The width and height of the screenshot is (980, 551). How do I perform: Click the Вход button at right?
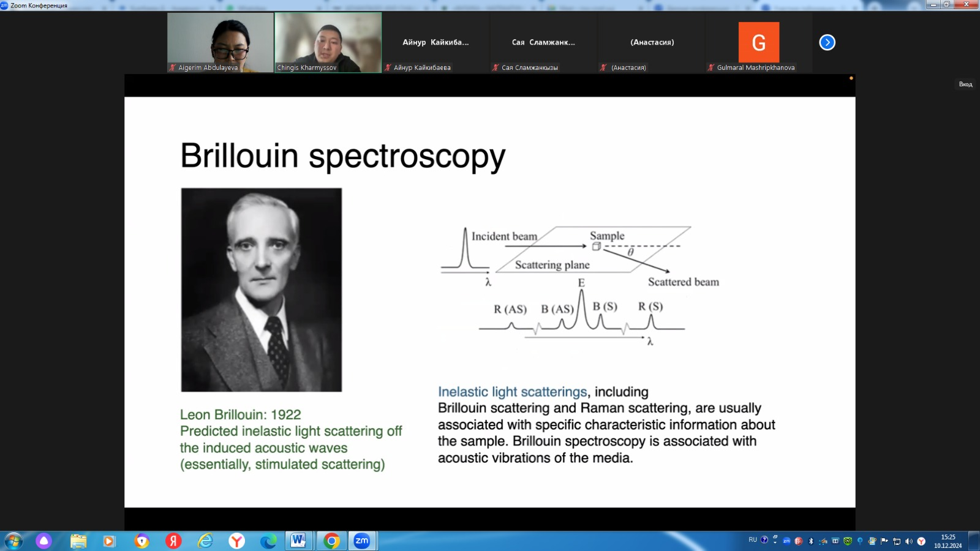[965, 84]
